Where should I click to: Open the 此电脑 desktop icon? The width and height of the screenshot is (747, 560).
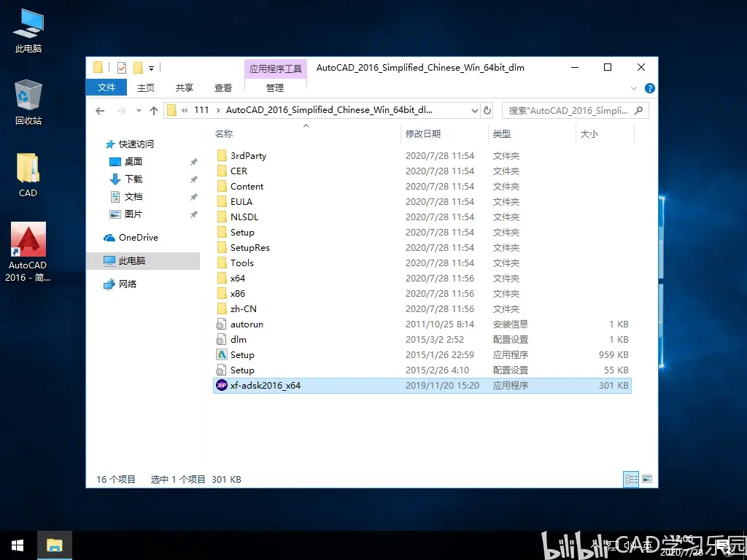point(28,30)
